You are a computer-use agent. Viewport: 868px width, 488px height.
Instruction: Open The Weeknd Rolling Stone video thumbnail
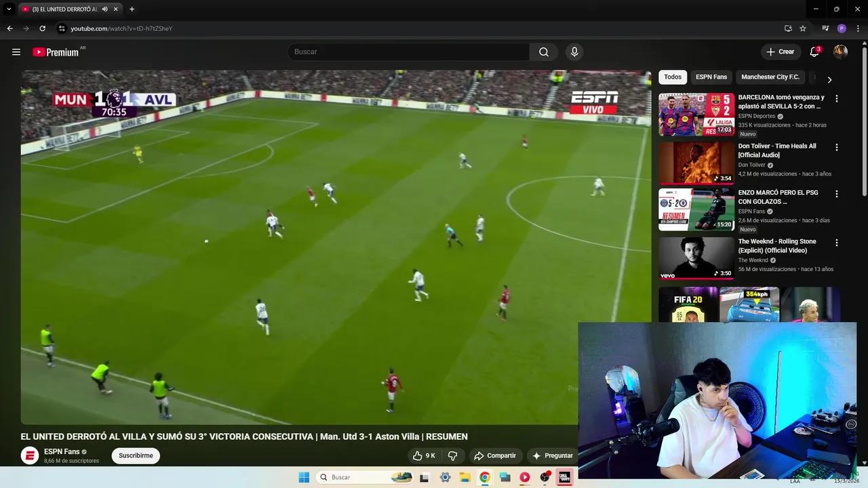click(x=696, y=258)
